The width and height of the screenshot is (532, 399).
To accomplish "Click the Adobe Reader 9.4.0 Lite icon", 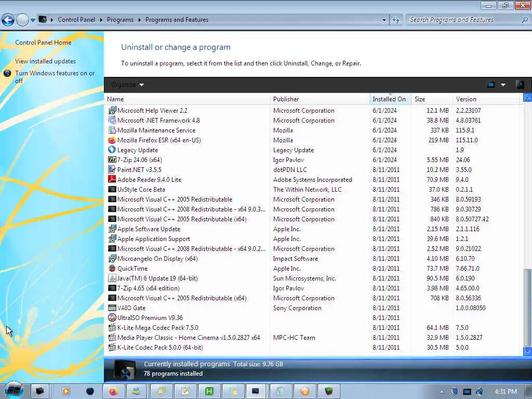I will click(x=112, y=179).
